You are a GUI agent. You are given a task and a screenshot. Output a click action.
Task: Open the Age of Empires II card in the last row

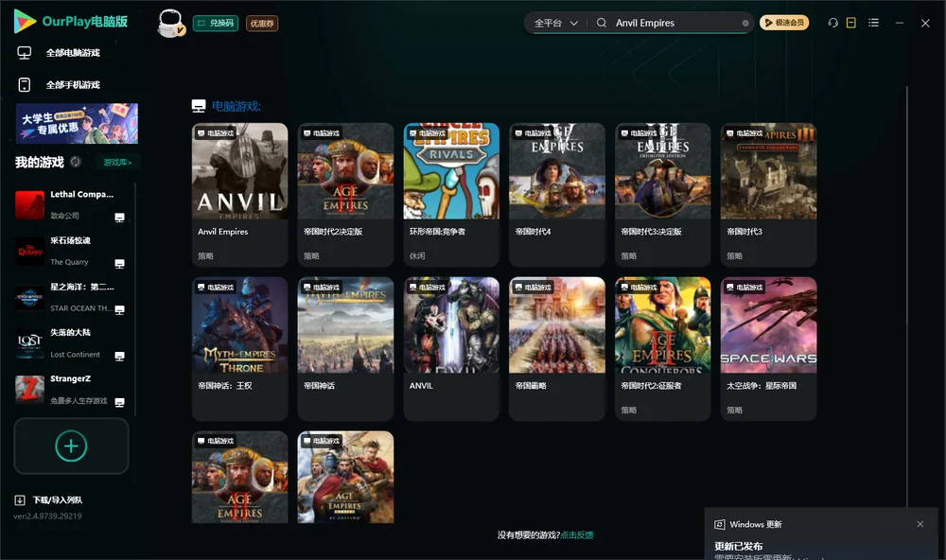tap(239, 477)
